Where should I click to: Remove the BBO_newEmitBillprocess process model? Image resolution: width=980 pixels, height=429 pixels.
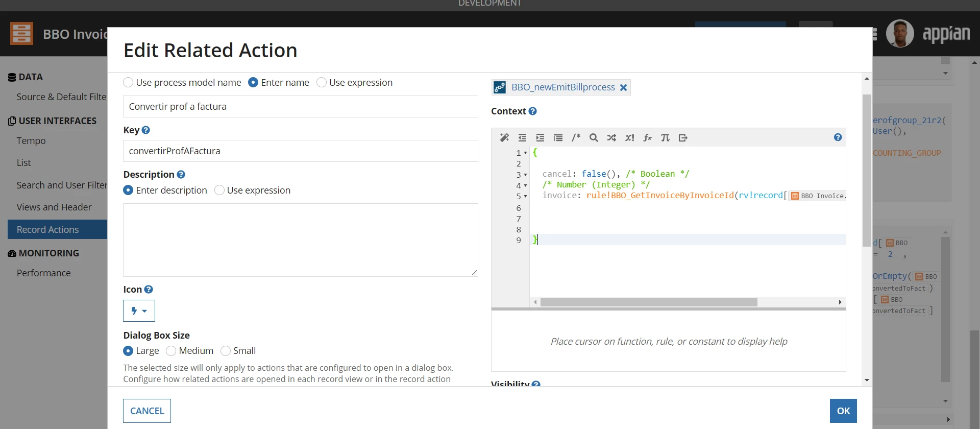coord(623,87)
